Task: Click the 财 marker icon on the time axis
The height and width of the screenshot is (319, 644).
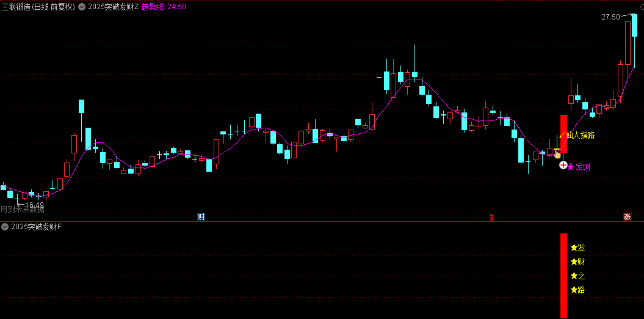Action: pyautogui.click(x=201, y=217)
